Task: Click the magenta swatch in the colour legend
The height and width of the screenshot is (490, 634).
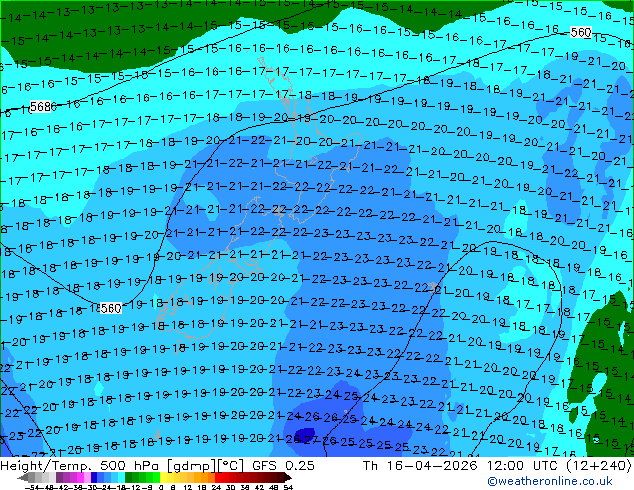Action: (x=80, y=477)
